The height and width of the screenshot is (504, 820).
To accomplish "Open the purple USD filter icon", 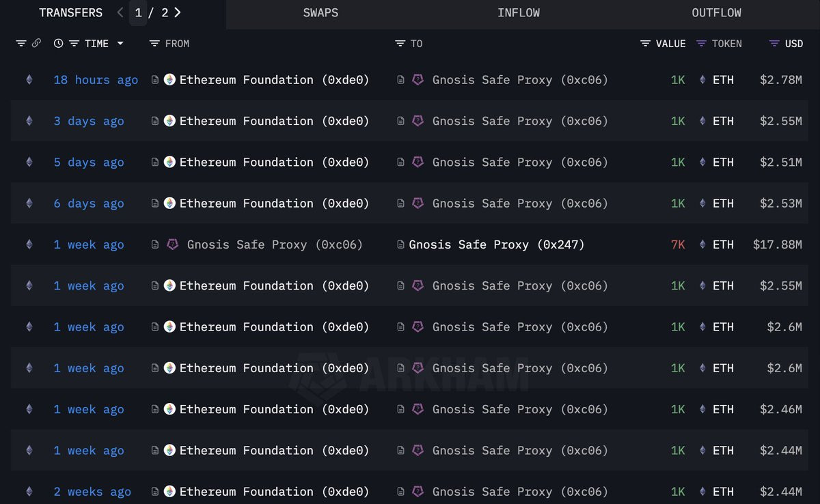I will tap(774, 43).
